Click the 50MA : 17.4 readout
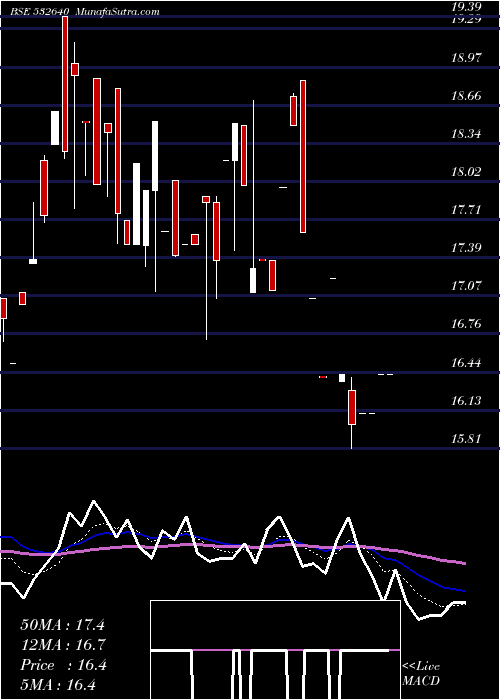This screenshot has width=500, height=700. tap(62, 625)
